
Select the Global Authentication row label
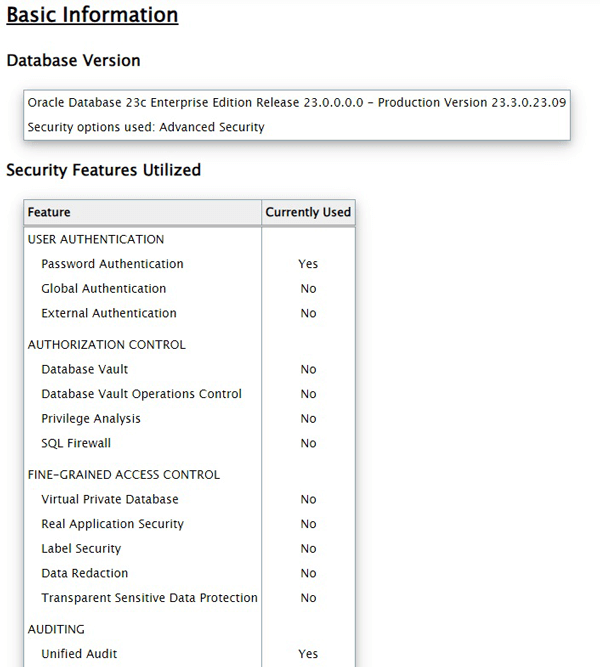coord(103,288)
